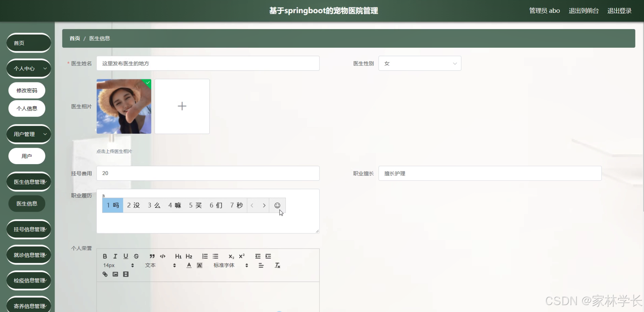Focus the 医生姓名 input field
This screenshot has width=644, height=312.
point(208,63)
